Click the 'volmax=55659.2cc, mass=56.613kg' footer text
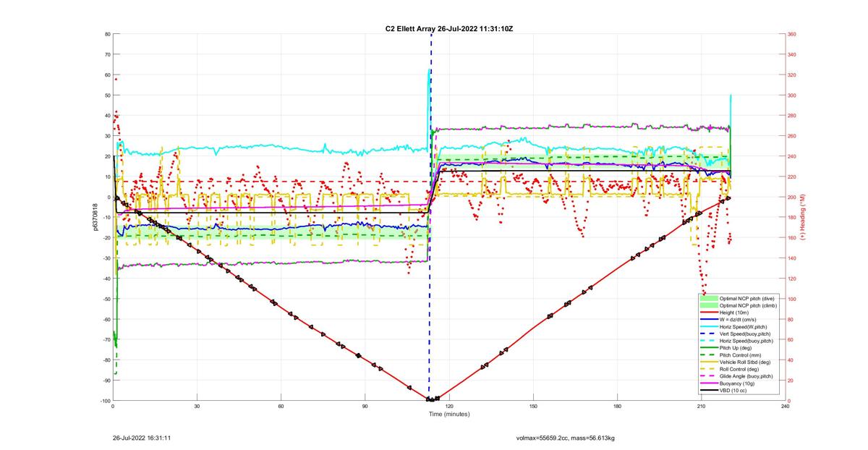The height and width of the screenshot is (450, 868). (566, 438)
